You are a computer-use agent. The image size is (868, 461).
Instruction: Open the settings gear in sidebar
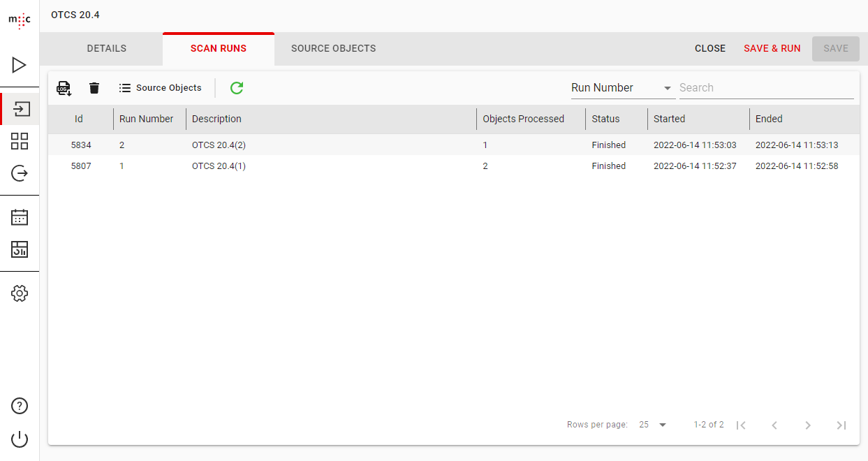click(20, 293)
